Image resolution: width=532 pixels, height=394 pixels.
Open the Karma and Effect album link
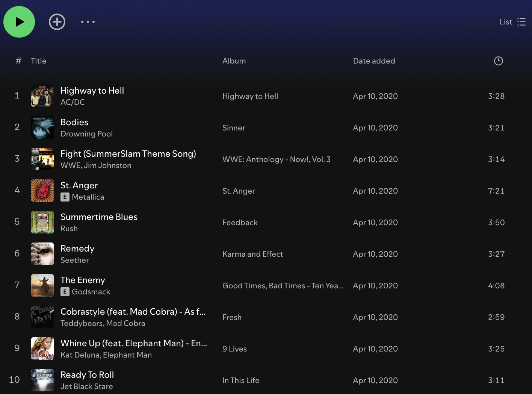click(x=252, y=254)
